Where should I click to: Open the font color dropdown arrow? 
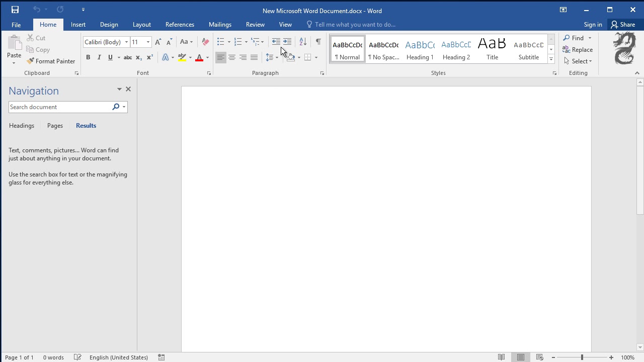[207, 57]
